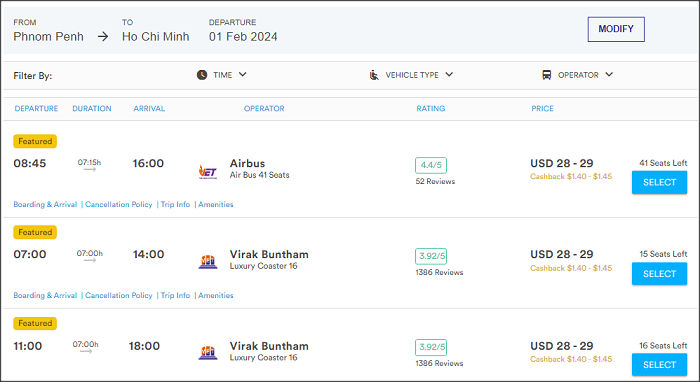Click the Featured tag on the 07:00 trip
Image resolution: width=700 pixels, height=382 pixels.
tap(35, 232)
